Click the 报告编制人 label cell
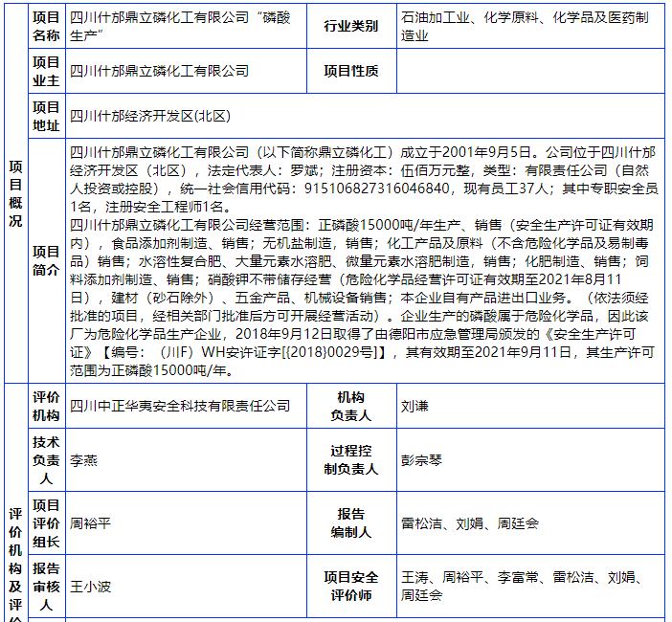 (351, 523)
